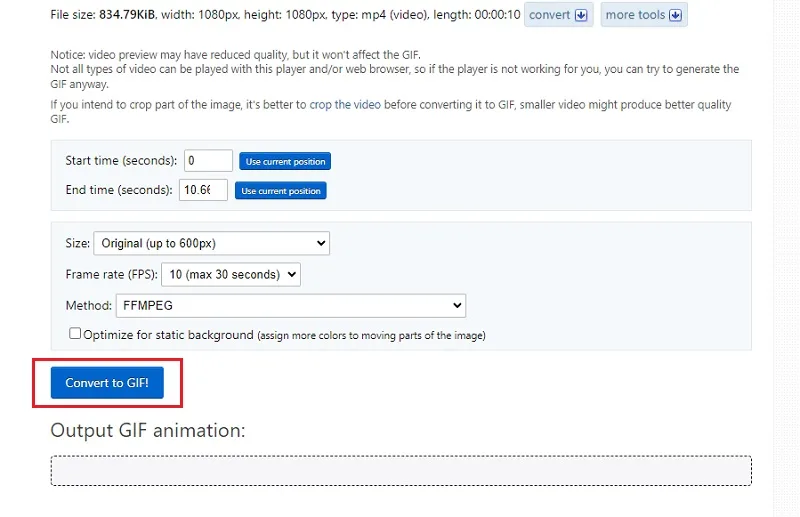Click the empty Output GIF animation box

401,471
